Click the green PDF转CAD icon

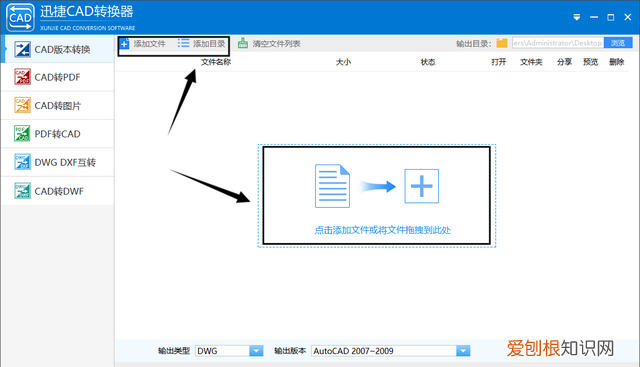[x=22, y=133]
